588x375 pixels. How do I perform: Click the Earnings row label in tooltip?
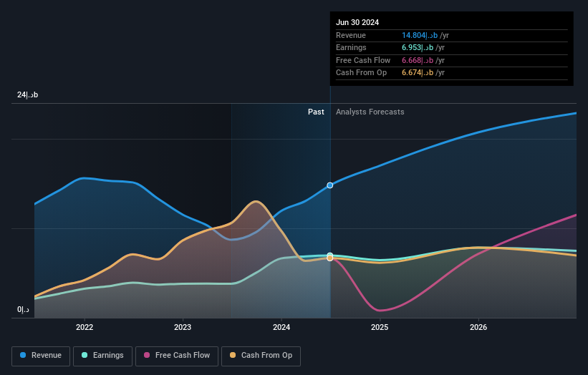pyautogui.click(x=351, y=47)
